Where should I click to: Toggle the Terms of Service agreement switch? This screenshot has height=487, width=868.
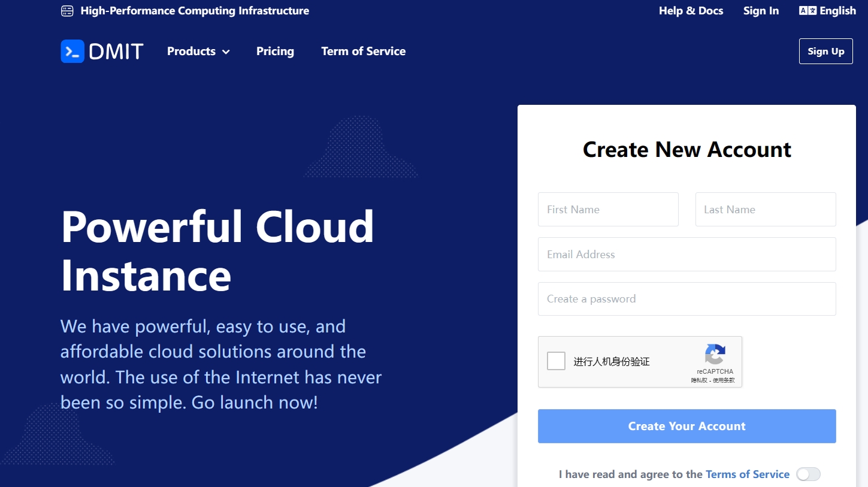(x=807, y=474)
